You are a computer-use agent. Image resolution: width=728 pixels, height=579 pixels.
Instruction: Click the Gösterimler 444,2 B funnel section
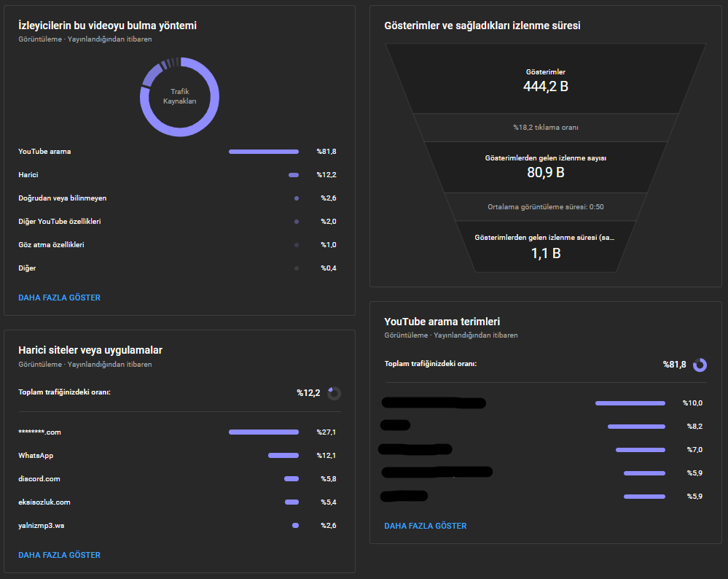(x=546, y=79)
